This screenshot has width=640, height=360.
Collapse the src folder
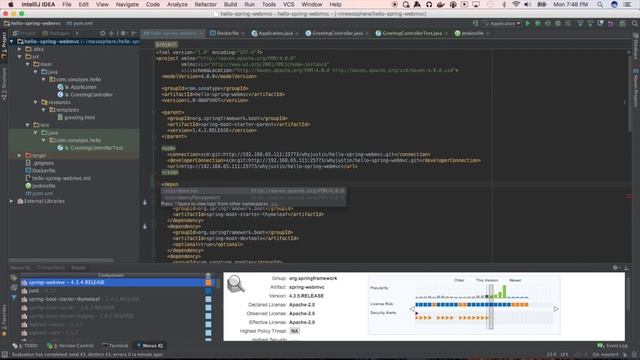tap(20, 57)
